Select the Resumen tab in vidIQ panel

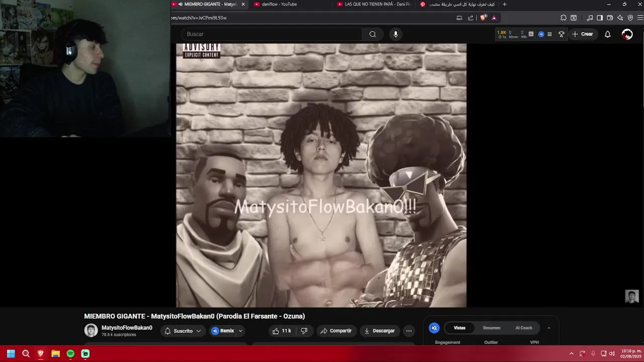click(492, 328)
